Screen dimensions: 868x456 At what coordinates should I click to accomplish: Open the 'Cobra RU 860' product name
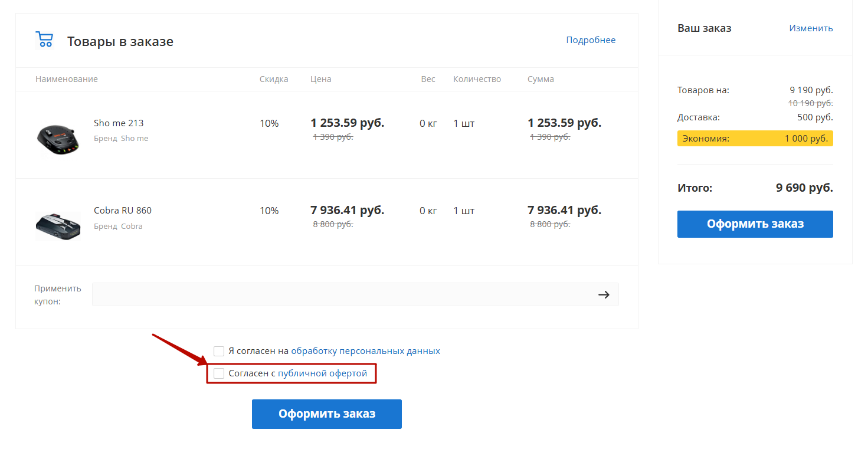click(x=123, y=211)
